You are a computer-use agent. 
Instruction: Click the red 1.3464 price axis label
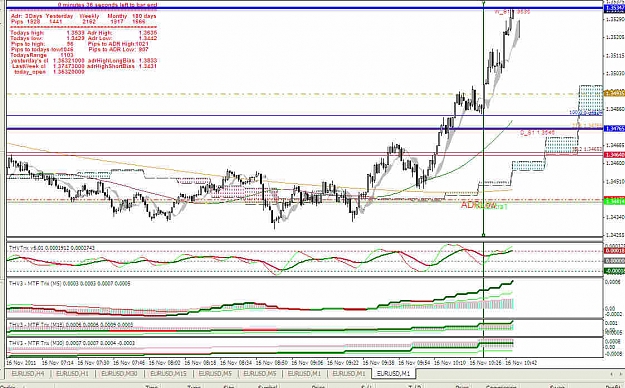click(x=614, y=155)
